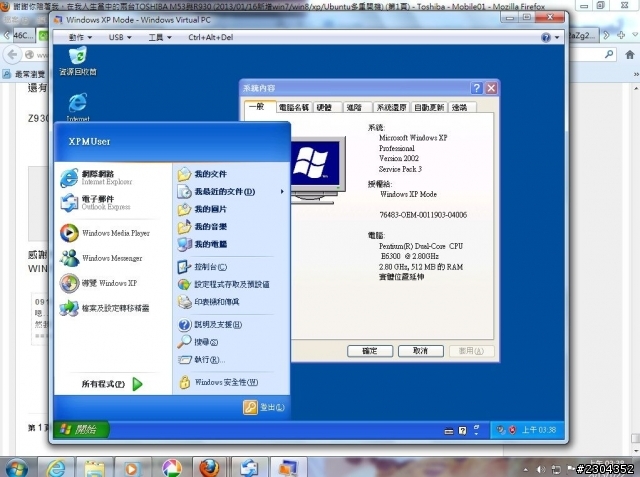Click the Firefox page vertical scrollbar
The image size is (640, 477).
click(x=636, y=269)
